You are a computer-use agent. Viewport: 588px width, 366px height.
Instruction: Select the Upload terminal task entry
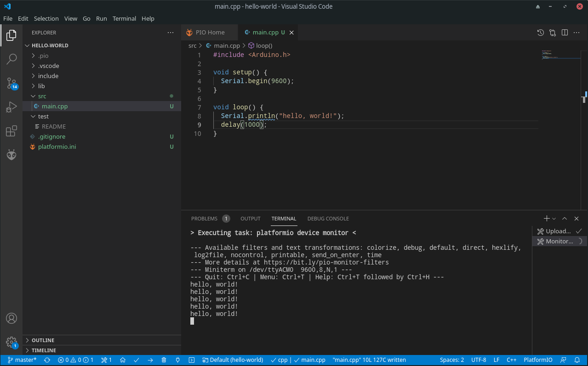pyautogui.click(x=559, y=231)
